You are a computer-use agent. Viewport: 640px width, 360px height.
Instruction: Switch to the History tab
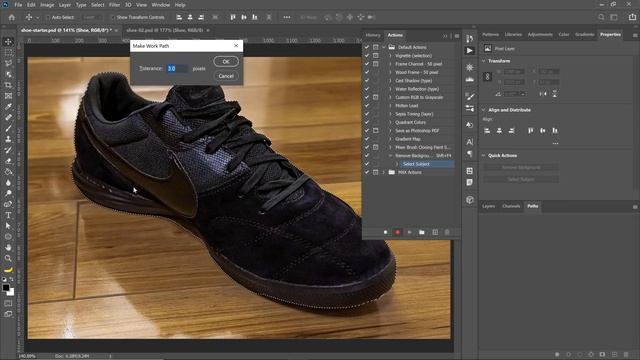(x=373, y=35)
